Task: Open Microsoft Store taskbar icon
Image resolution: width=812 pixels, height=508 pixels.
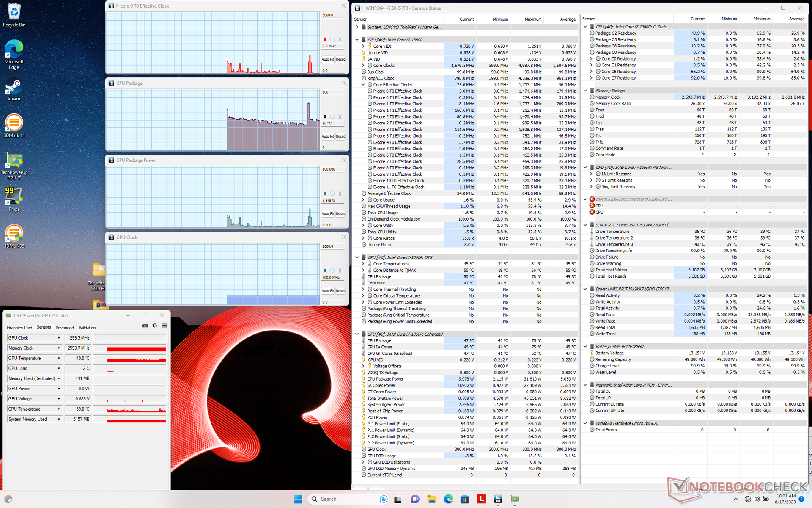Action: click(x=465, y=499)
